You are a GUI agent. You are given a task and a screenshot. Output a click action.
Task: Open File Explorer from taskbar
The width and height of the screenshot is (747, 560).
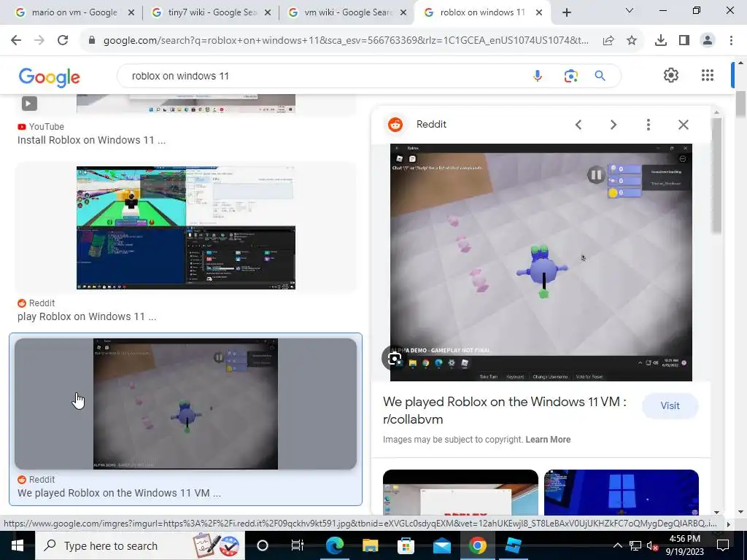coord(370,545)
